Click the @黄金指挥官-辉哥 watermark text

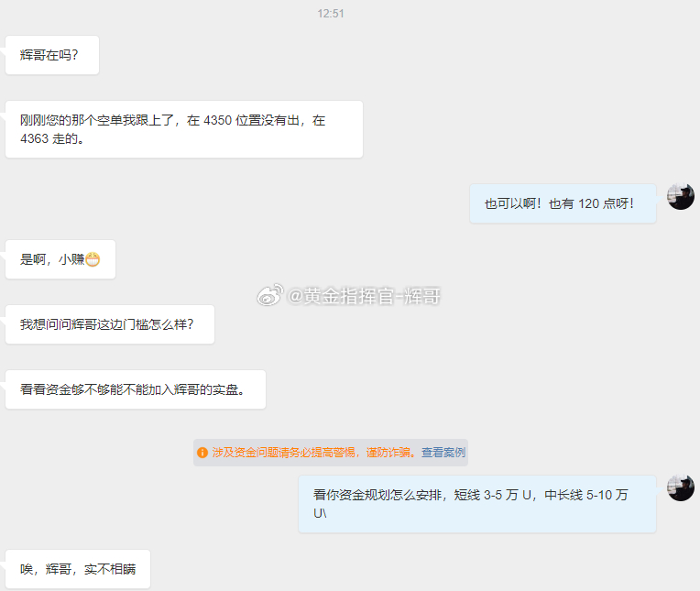365,296
